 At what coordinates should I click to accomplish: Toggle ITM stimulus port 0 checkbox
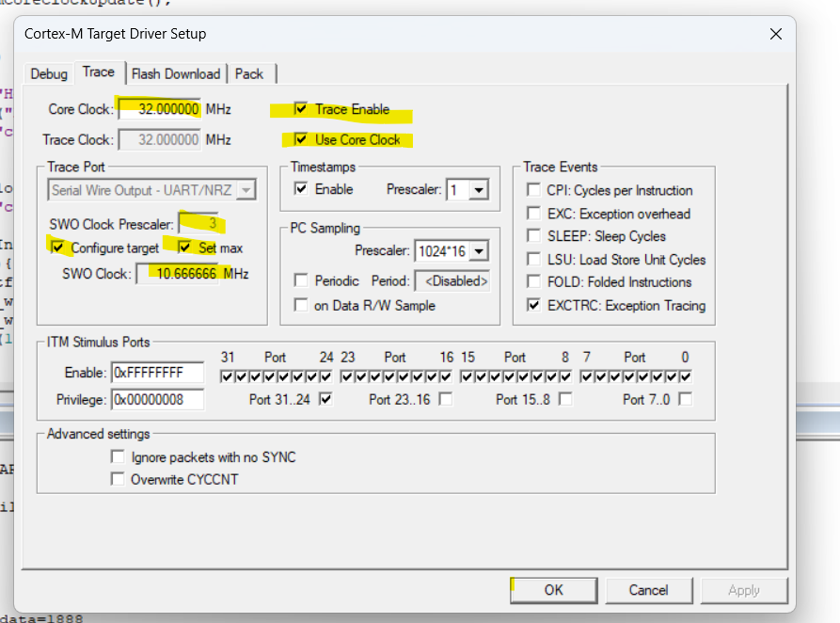pos(686,377)
